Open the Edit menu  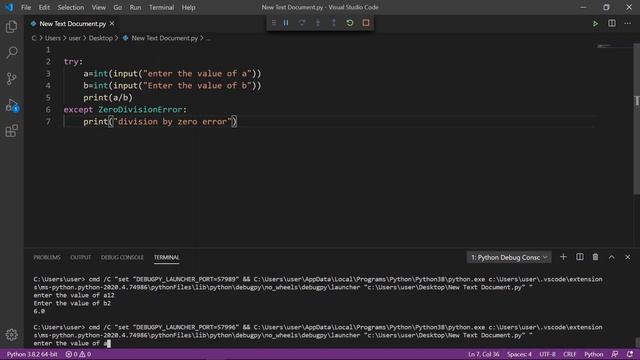[44, 7]
